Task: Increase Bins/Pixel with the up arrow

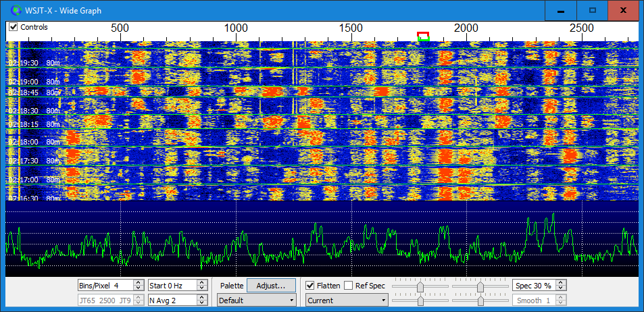Action: coord(139,282)
